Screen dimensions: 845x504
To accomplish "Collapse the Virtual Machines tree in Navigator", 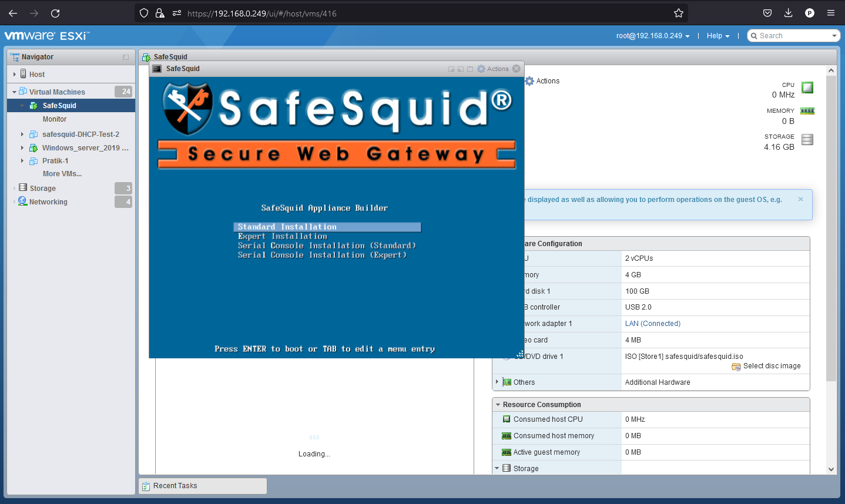I will [14, 92].
